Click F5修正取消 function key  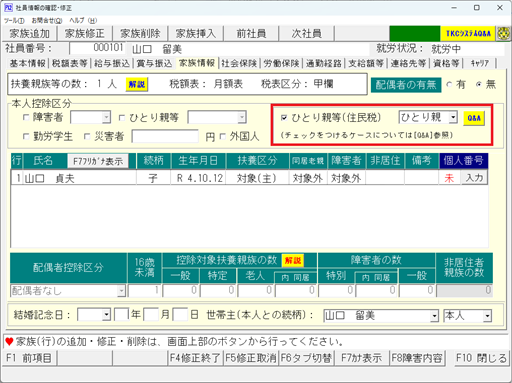point(251,358)
